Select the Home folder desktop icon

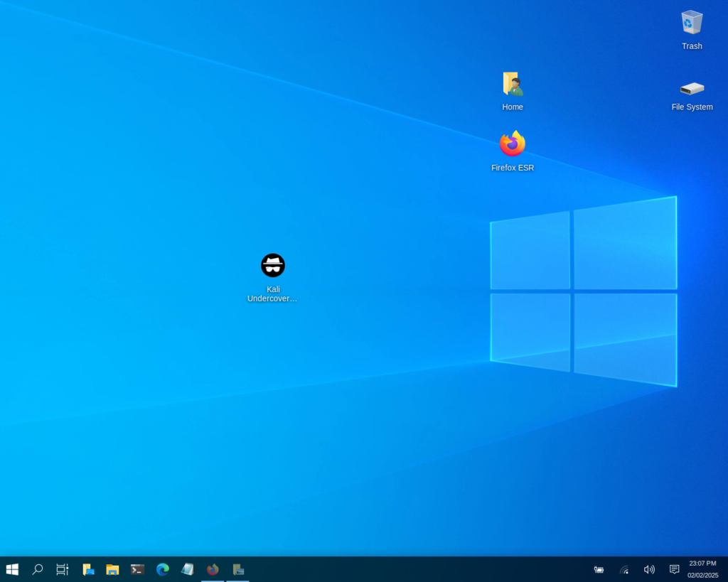point(513,84)
